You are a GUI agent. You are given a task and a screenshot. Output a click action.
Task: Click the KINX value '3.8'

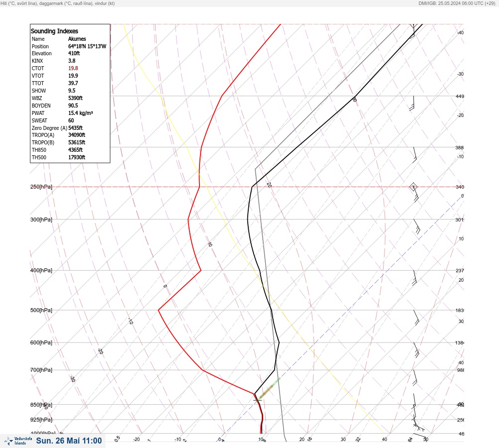pyautogui.click(x=72, y=61)
